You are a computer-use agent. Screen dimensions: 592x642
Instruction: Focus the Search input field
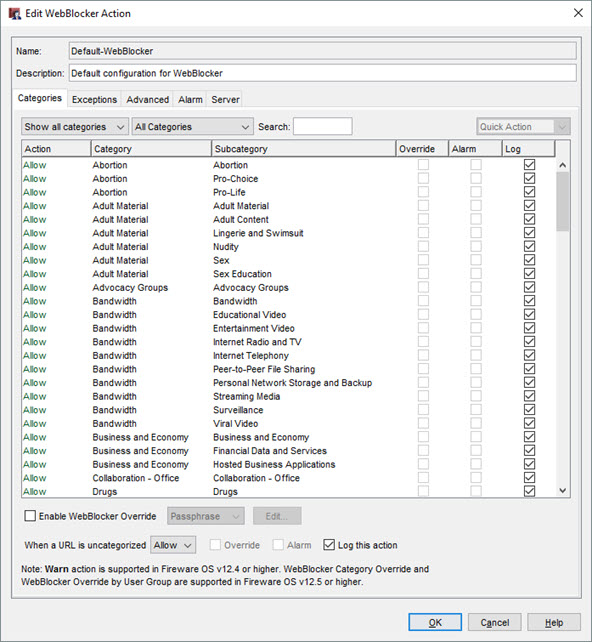coord(323,127)
